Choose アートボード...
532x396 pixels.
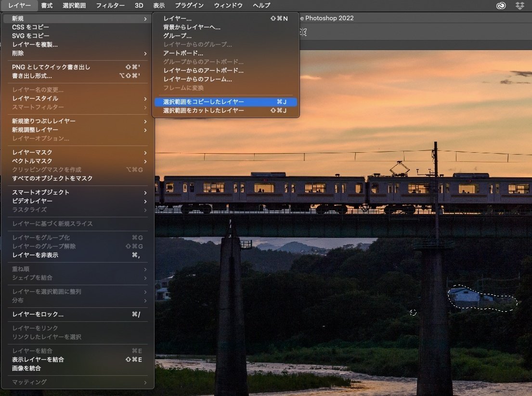click(x=226, y=53)
